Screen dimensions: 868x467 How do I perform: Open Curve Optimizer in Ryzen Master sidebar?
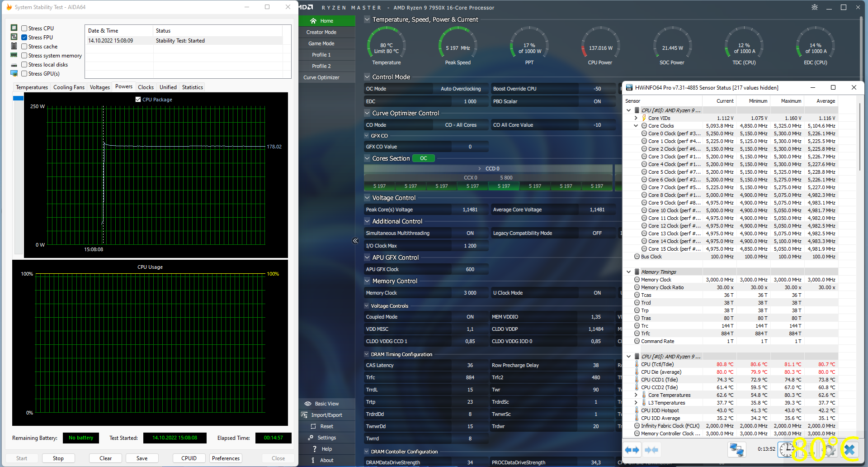pyautogui.click(x=326, y=77)
